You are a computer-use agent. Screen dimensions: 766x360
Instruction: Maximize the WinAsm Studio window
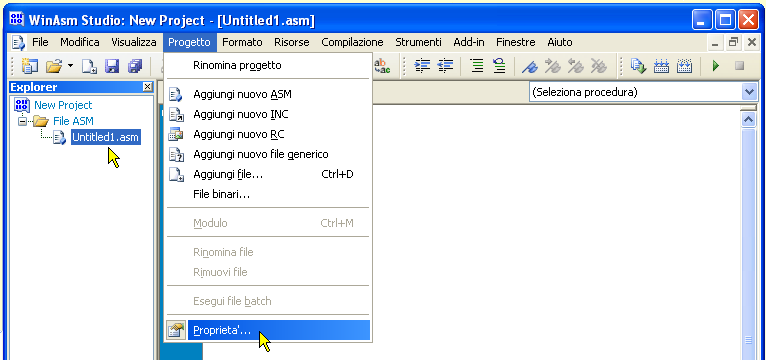pos(726,20)
